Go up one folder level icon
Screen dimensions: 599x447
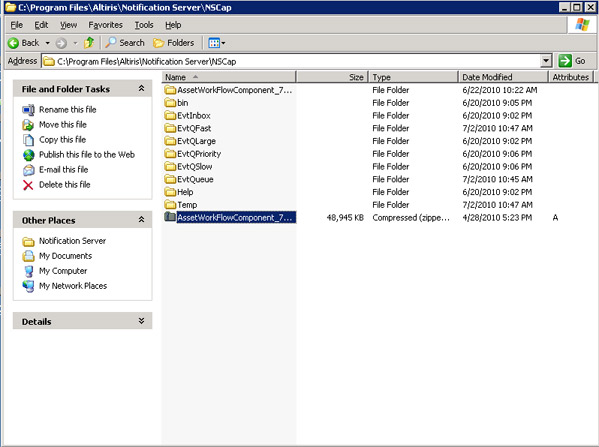pyautogui.click(x=89, y=43)
